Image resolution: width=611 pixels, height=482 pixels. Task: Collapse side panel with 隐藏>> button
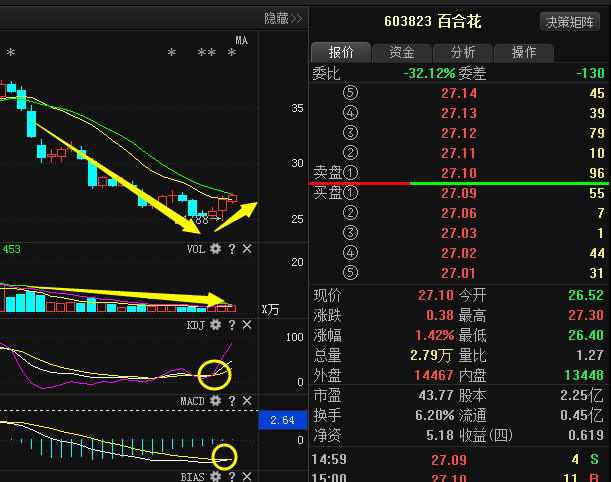(283, 19)
